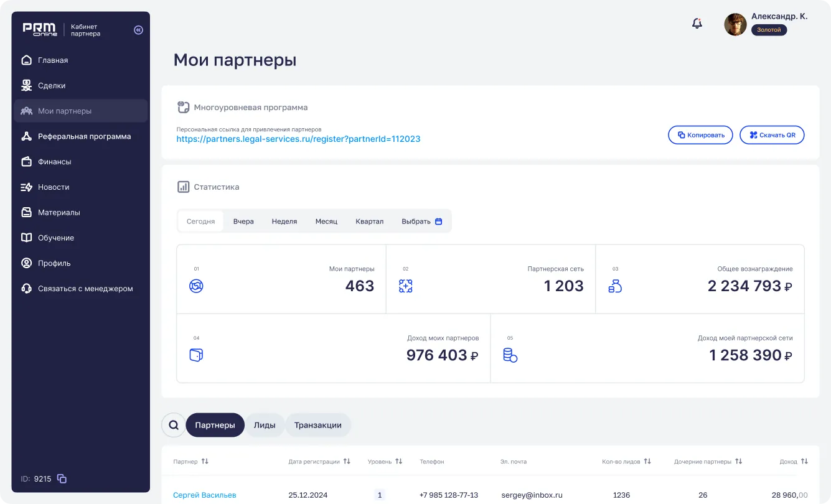Sort table by Дочерние партнеры
831x504 pixels.
click(x=739, y=461)
